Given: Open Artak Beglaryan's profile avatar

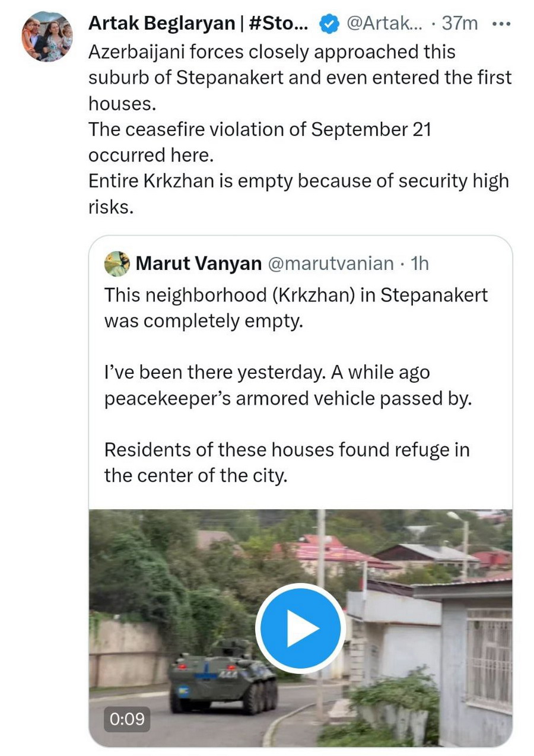Looking at the screenshot, I should 47,37.
